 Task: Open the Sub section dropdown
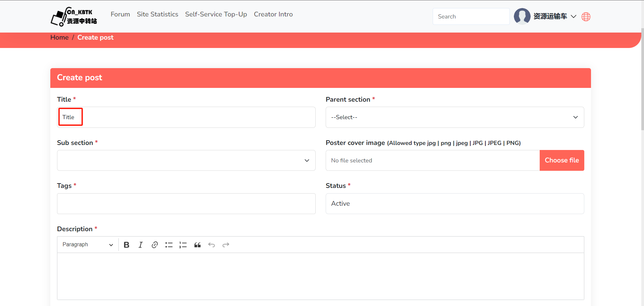point(186,160)
